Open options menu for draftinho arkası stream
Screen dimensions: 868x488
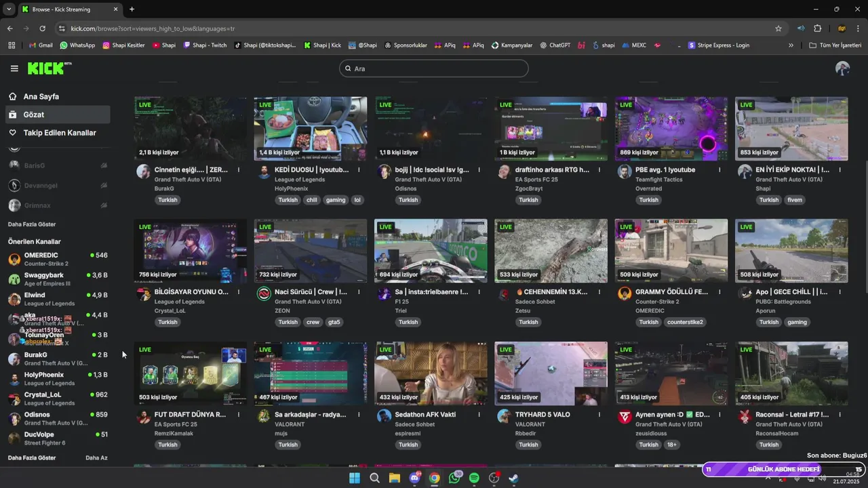599,169
